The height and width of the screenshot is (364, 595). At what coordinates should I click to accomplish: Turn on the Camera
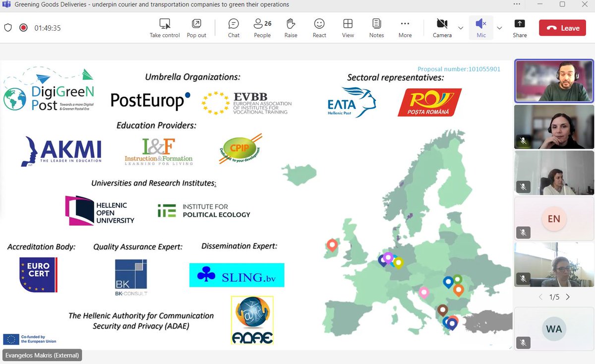(x=442, y=28)
